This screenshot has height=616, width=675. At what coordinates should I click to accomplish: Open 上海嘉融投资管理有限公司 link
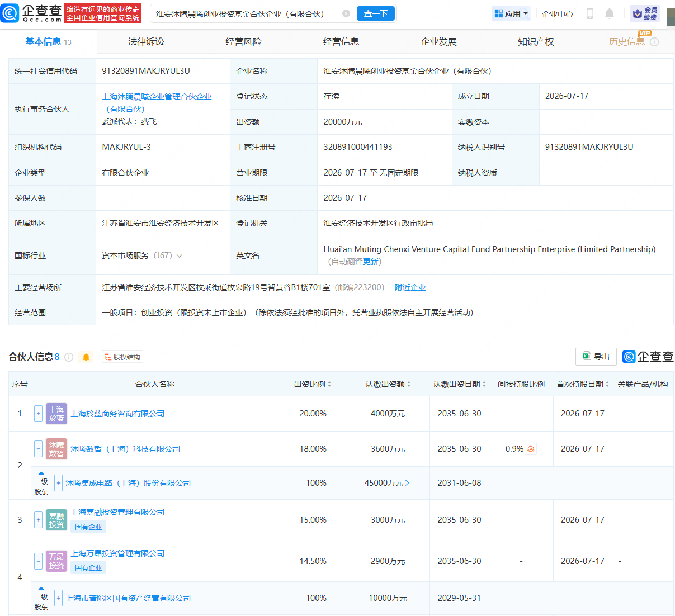point(117,512)
